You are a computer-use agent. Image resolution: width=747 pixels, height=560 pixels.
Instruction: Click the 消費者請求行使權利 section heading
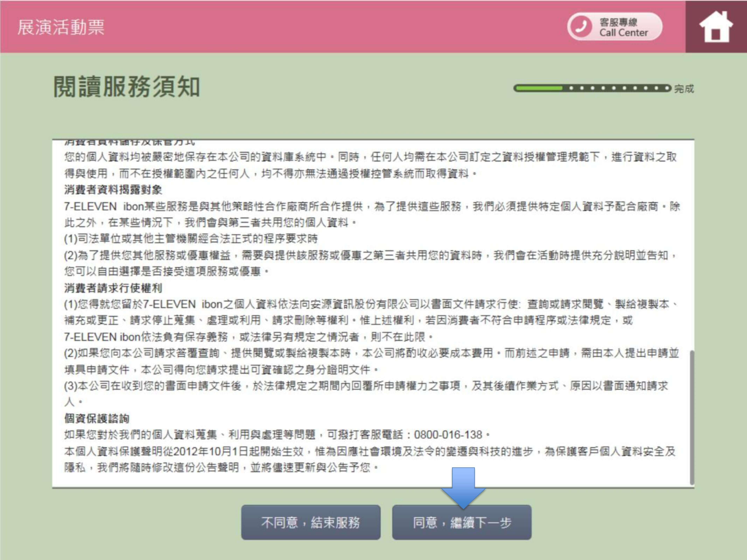click(113, 288)
